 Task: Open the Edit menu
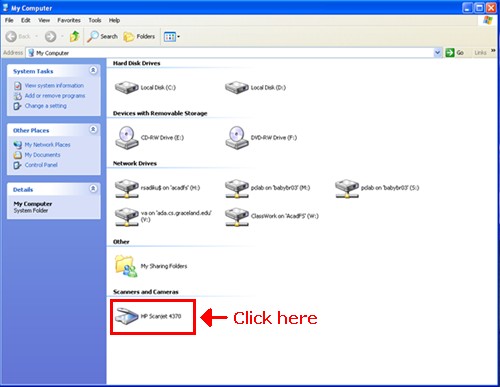point(26,20)
